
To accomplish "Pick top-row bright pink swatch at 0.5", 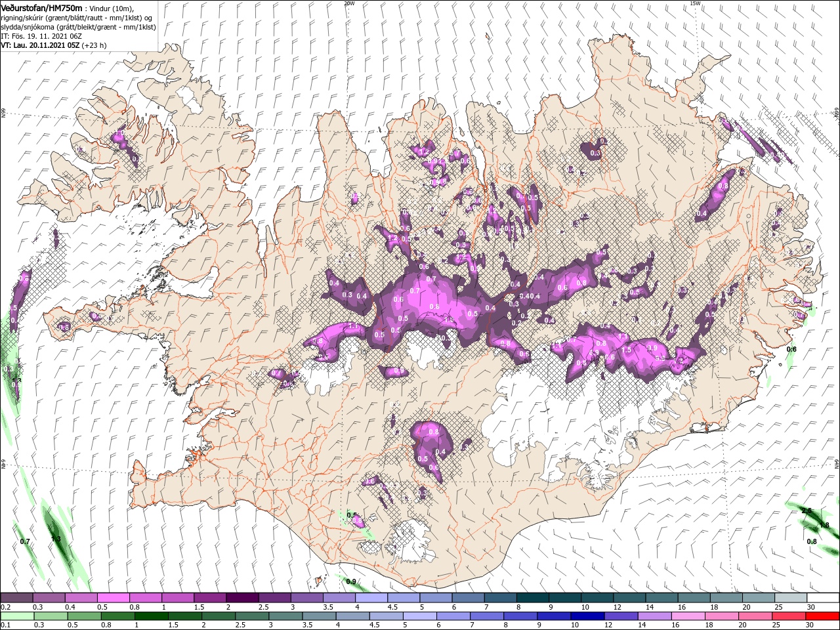I will (x=113, y=598).
